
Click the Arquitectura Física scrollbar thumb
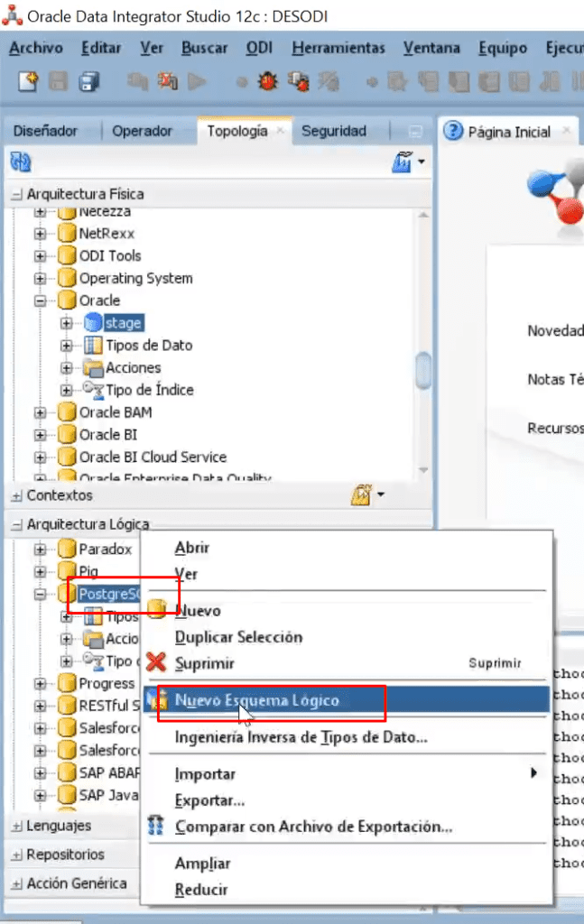423,371
